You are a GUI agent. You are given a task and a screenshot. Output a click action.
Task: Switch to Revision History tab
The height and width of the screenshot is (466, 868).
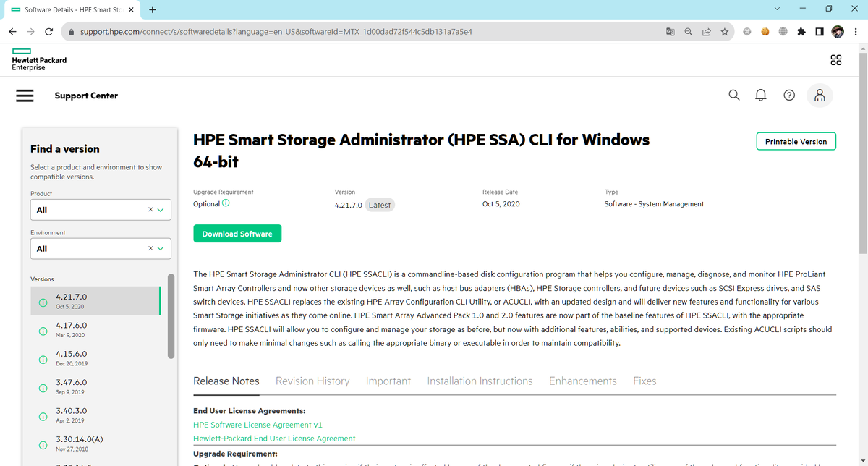(x=312, y=381)
